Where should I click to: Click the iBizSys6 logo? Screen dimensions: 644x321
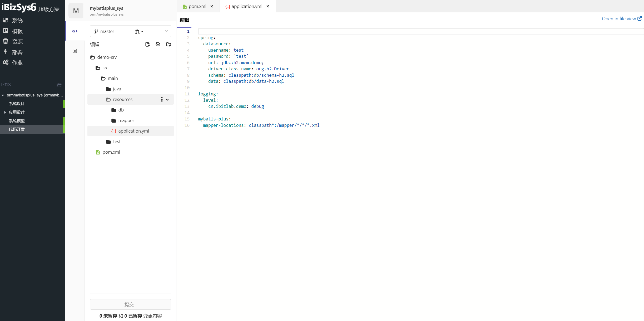[19, 7]
